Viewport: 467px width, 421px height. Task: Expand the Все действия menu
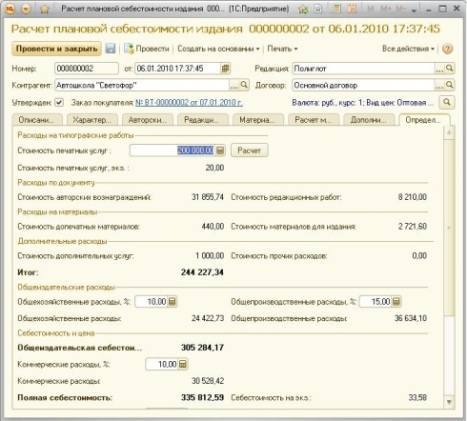(408, 49)
